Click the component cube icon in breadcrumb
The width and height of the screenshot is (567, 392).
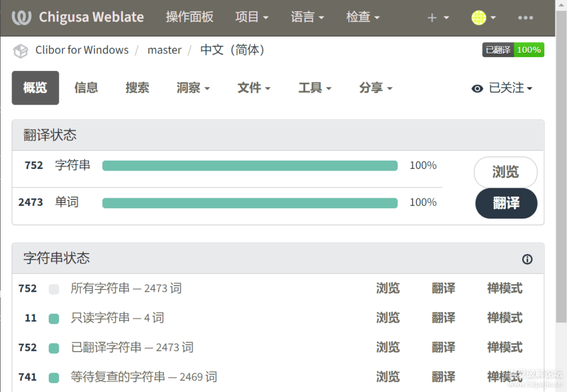tap(20, 50)
